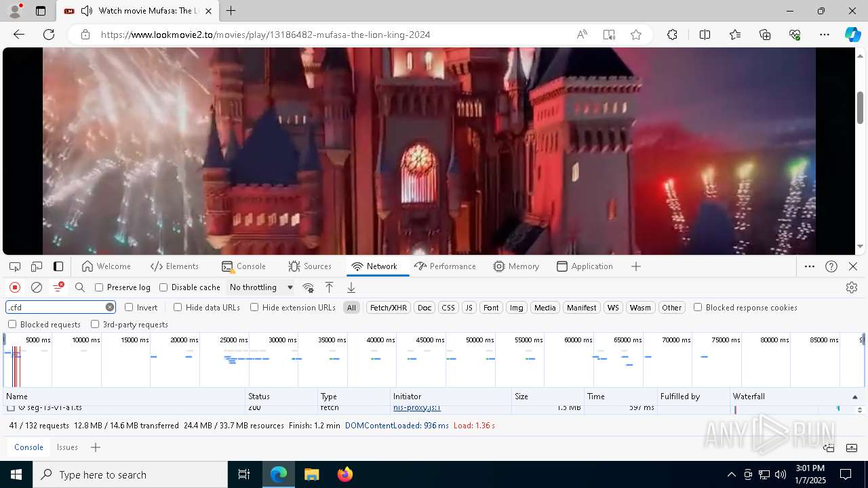The height and width of the screenshot is (488, 868).
Task: Check 3rd-party requests checkbox
Action: (x=95, y=324)
